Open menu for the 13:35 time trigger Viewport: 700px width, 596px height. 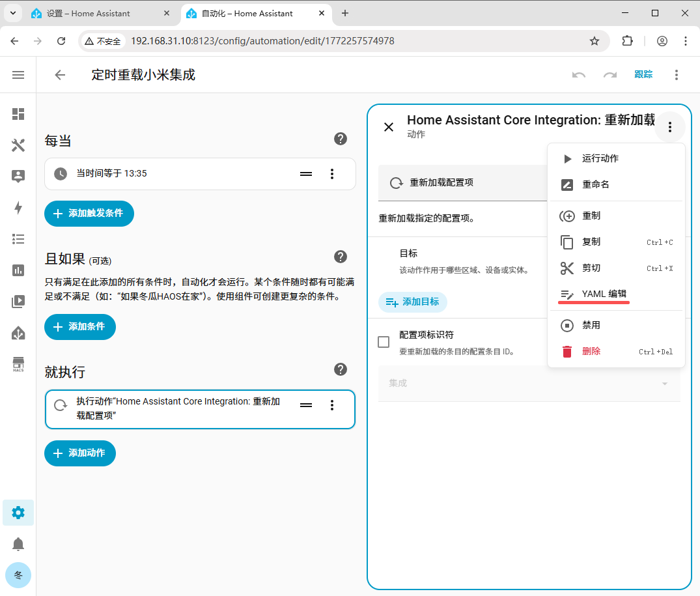(x=331, y=174)
